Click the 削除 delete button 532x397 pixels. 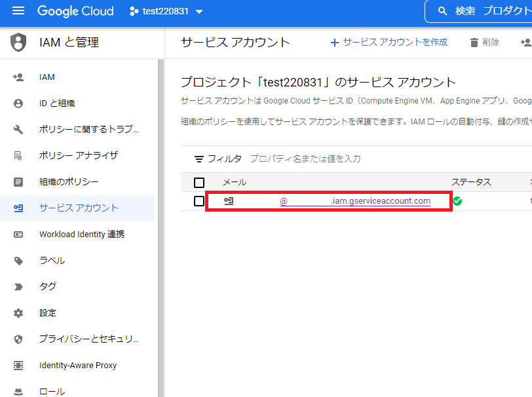(484, 42)
